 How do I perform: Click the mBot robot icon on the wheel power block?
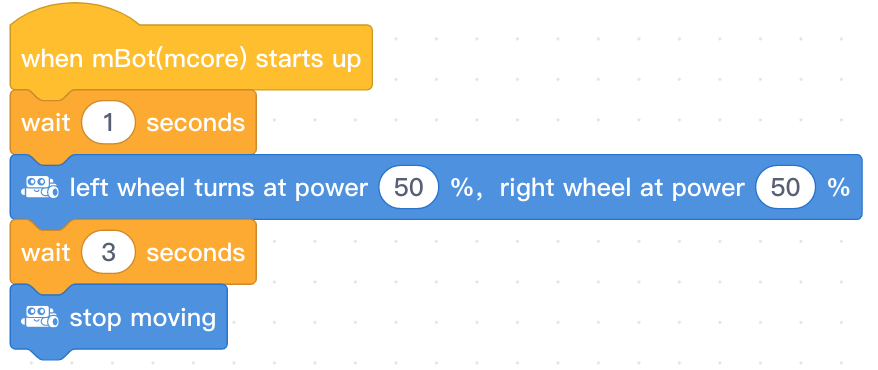pyautogui.click(x=39, y=188)
